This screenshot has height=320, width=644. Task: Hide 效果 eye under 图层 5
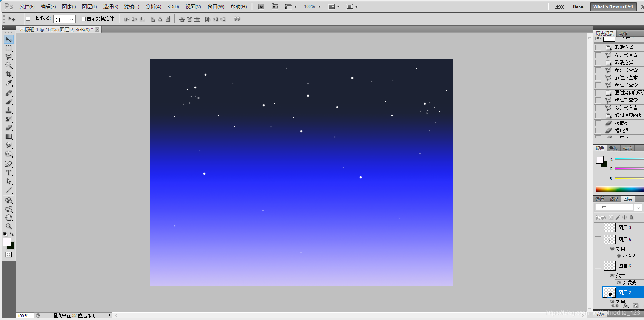point(612,249)
